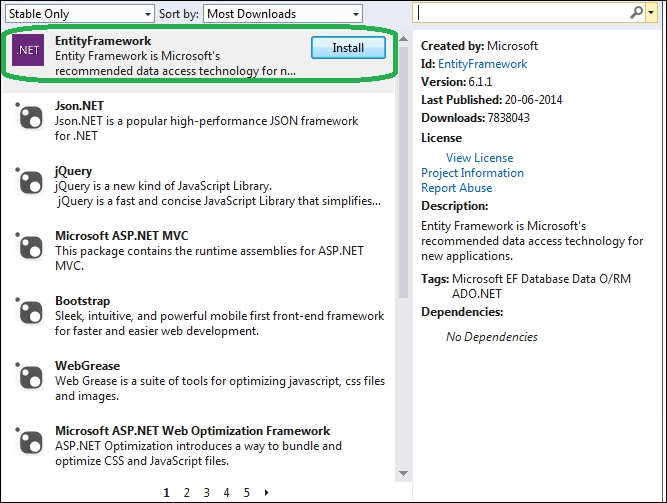Image resolution: width=667 pixels, height=503 pixels.
Task: Click the Json.NET package icon
Action: (x=29, y=115)
